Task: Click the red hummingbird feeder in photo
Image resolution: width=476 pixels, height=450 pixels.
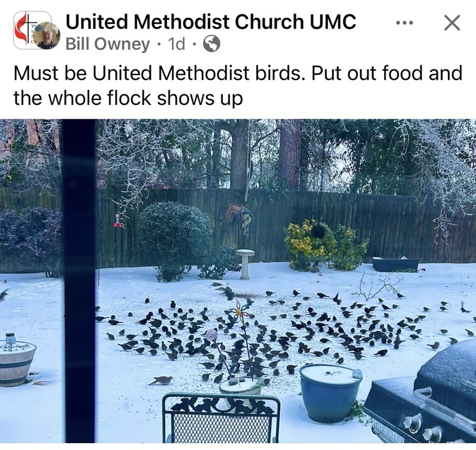Action: pyautogui.click(x=118, y=221)
